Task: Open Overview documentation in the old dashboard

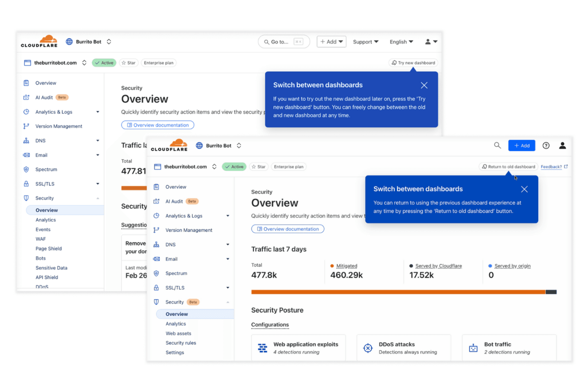Action: (158, 125)
